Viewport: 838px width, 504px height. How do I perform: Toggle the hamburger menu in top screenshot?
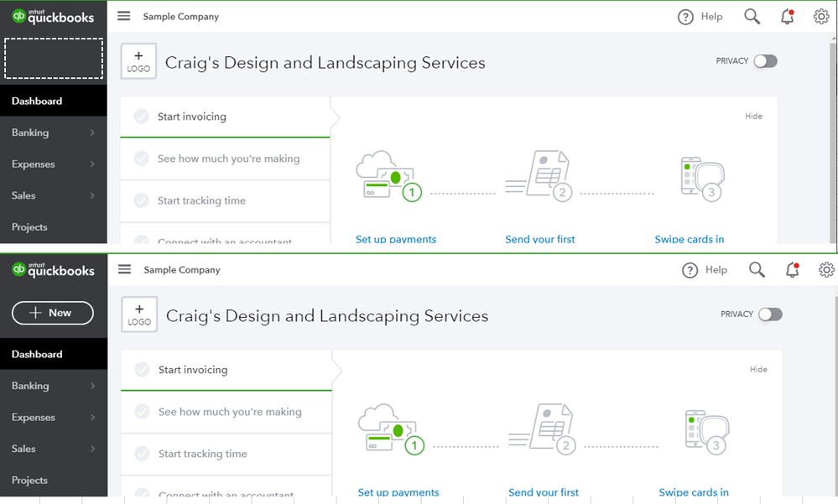[x=124, y=16]
